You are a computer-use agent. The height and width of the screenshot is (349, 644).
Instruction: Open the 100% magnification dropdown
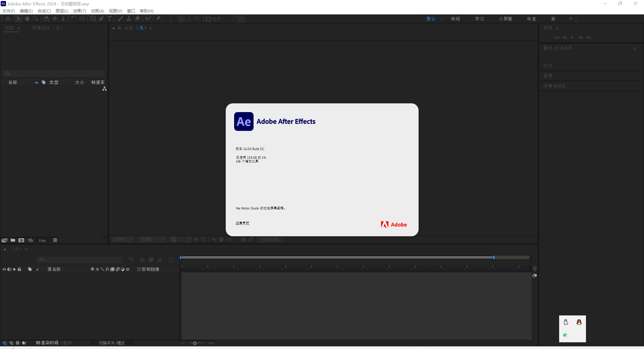[x=122, y=240]
